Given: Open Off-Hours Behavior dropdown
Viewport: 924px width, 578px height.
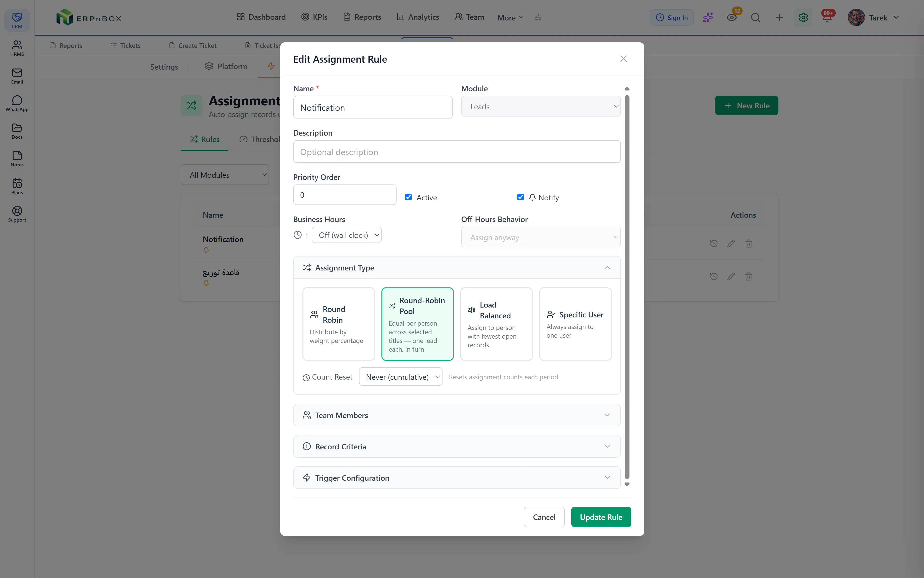Looking at the screenshot, I should (x=541, y=237).
